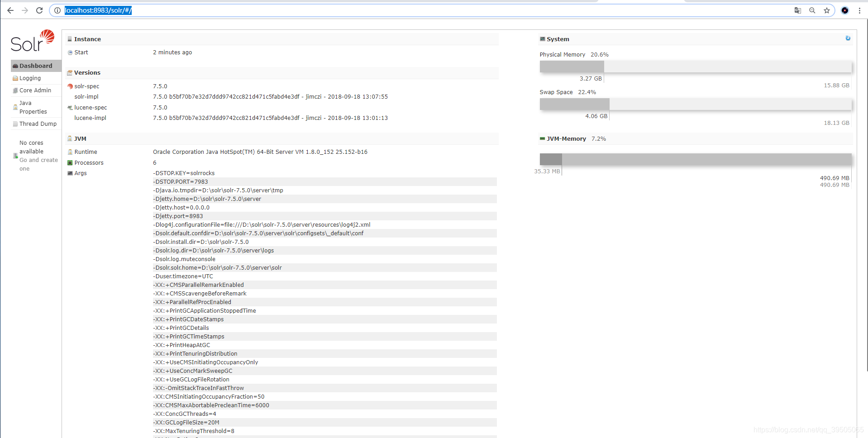Select the 18.13 GB swap total value
Screen dimensions: 868x438
coord(836,123)
